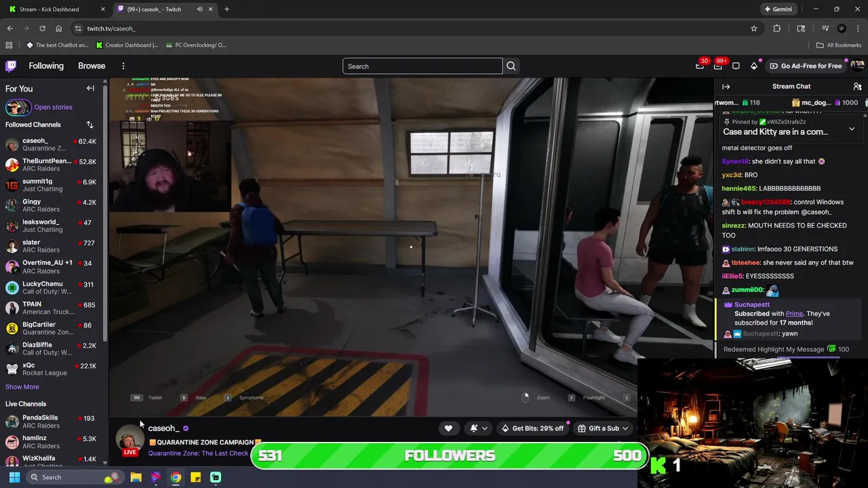Open Windows Start menu

click(x=14, y=477)
